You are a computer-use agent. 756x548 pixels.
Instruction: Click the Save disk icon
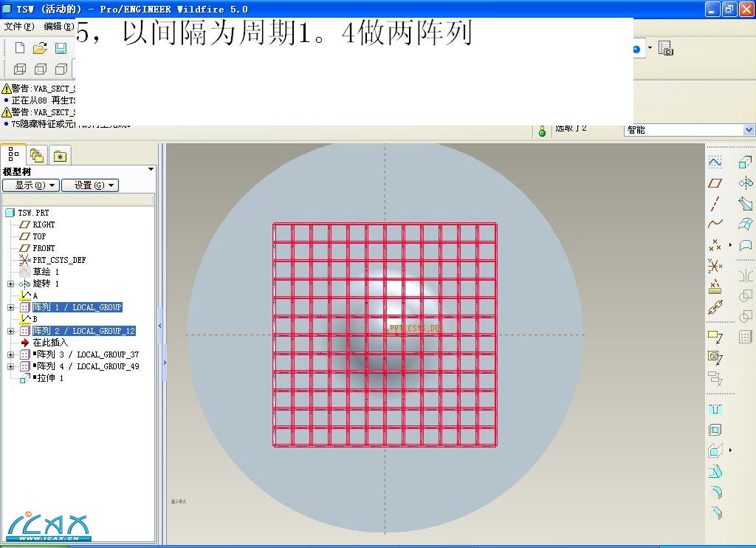pyautogui.click(x=61, y=48)
